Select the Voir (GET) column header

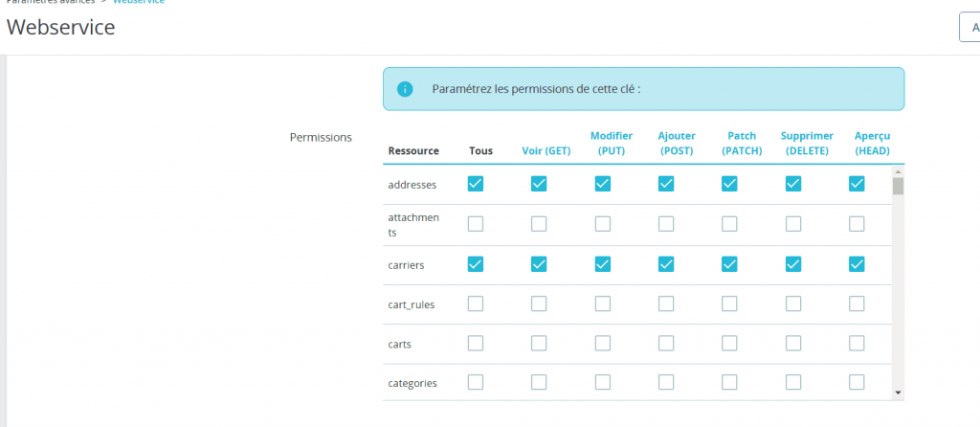[546, 150]
